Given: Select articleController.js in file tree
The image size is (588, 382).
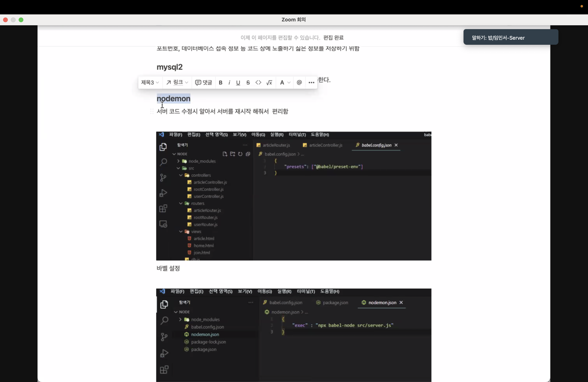Looking at the screenshot, I should click(210, 182).
